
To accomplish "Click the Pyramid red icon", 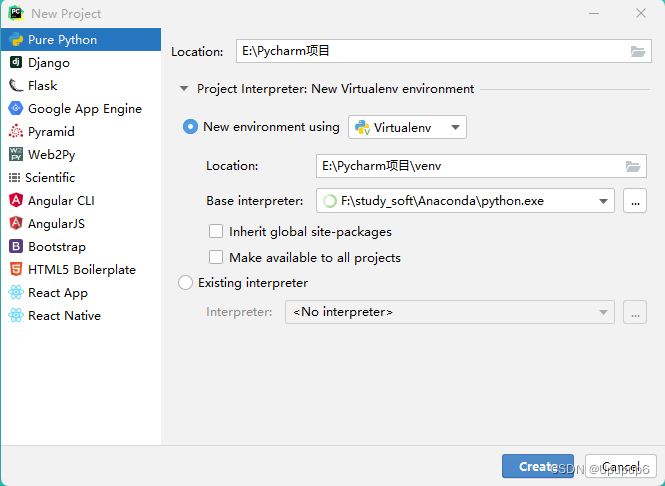I will tap(16, 131).
